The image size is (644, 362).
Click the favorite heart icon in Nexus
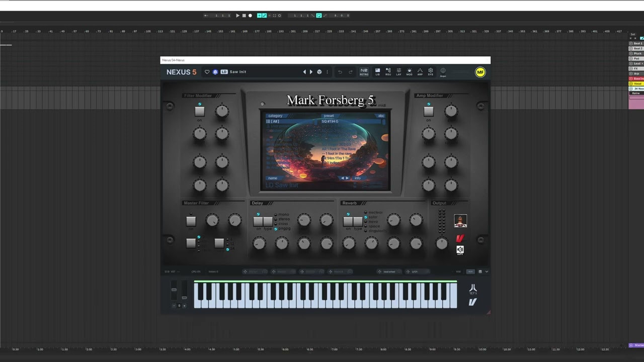[207, 72]
